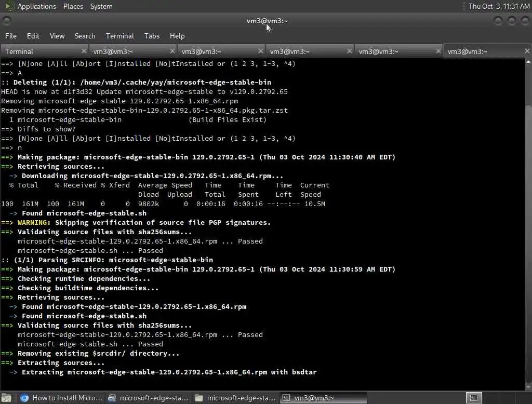
Task: Click the Extracting with bsdtar line
Action: pos(163,372)
